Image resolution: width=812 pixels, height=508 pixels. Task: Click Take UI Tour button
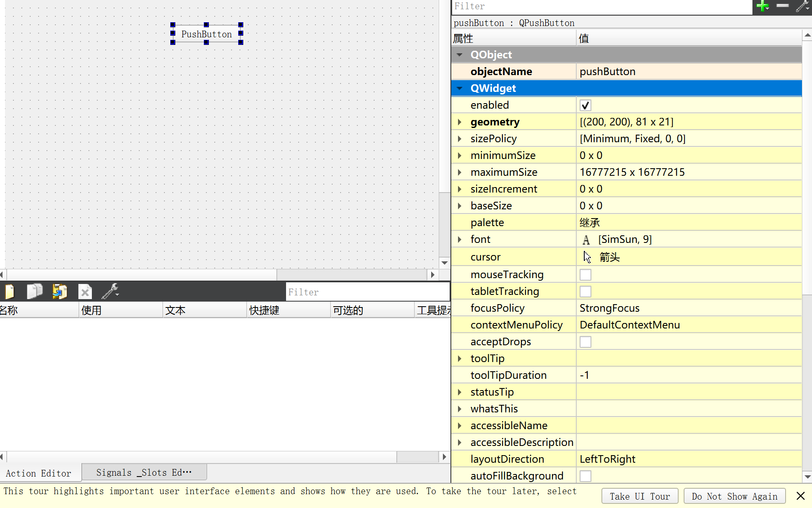(x=640, y=496)
